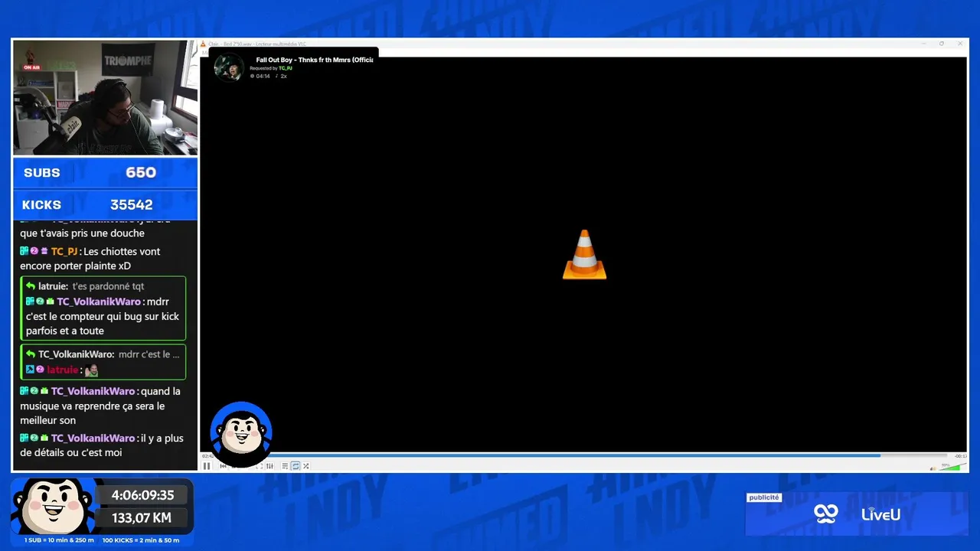Open VLC extended settings equalizer icon
The height and width of the screenshot is (551, 980).
(x=269, y=466)
